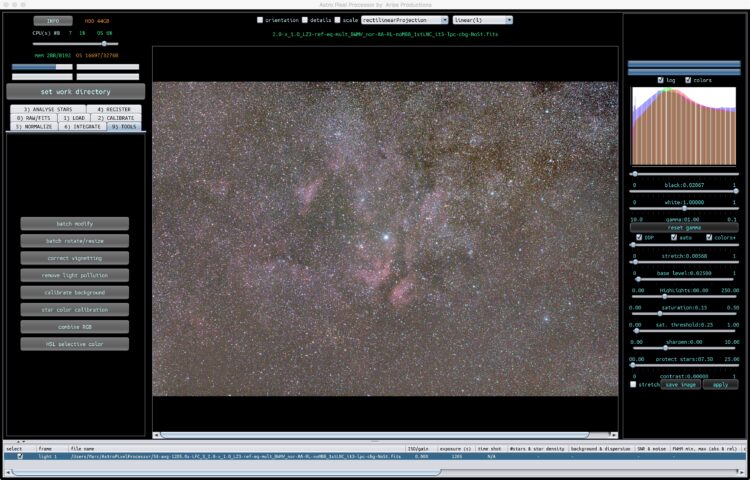The height and width of the screenshot is (480, 750).
Task: Click the right arrow of image scrollbar
Action: coord(615,435)
